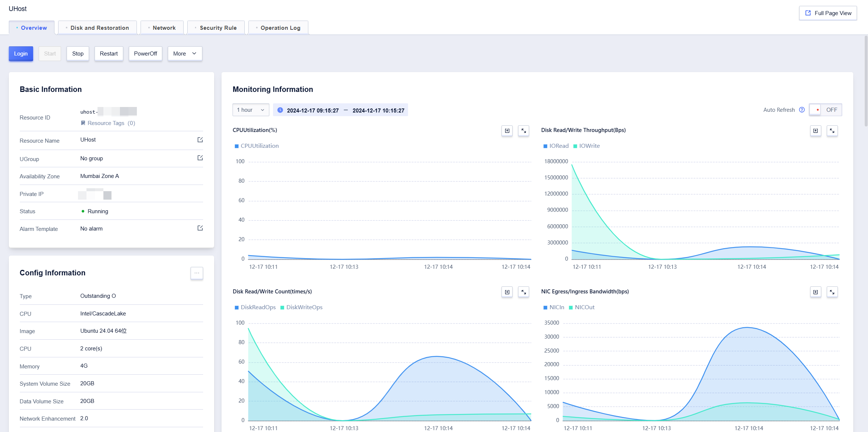Toggle NICOut legend series

click(582, 307)
